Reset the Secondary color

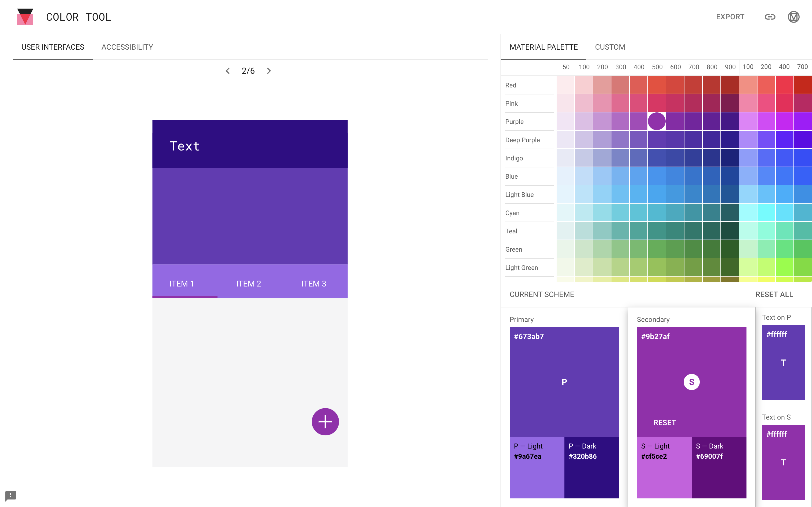[664, 422]
